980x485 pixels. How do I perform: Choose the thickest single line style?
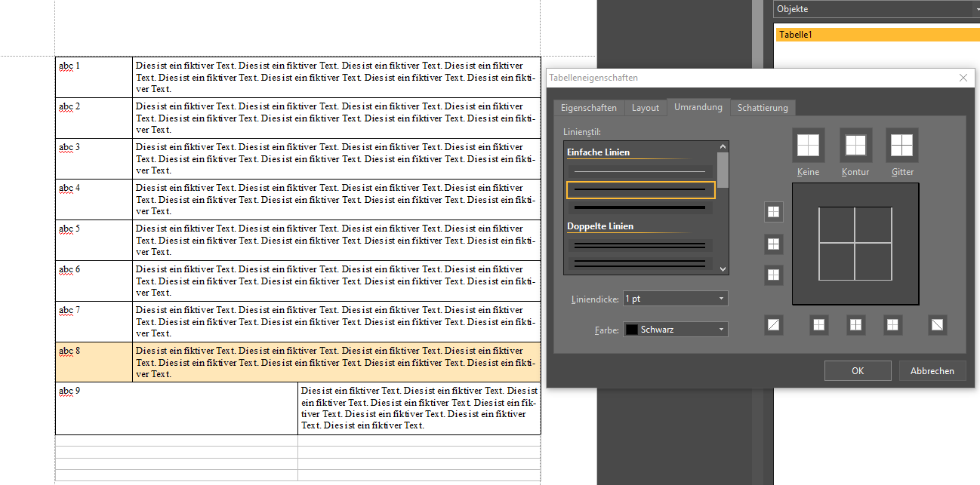coord(639,207)
